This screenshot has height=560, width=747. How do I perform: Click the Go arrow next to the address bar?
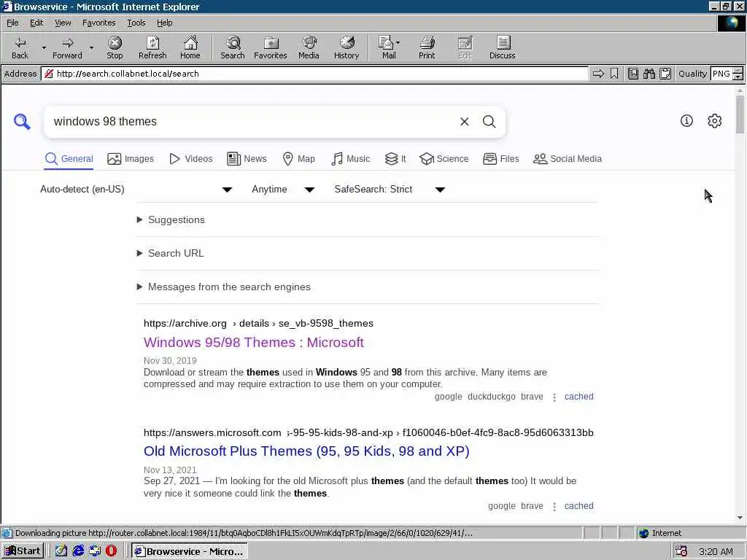598,74
